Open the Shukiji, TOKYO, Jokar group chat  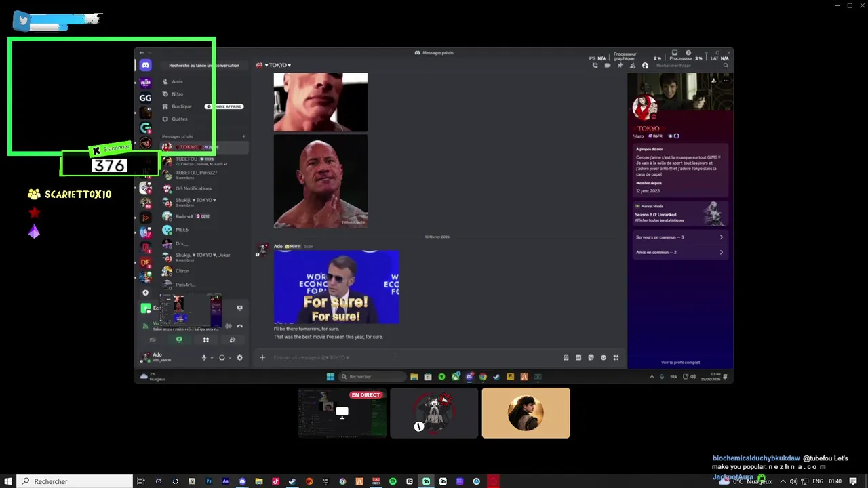point(203,257)
